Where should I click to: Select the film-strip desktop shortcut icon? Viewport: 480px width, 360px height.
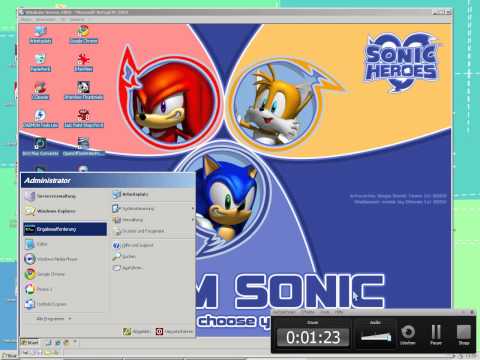(x=83, y=147)
